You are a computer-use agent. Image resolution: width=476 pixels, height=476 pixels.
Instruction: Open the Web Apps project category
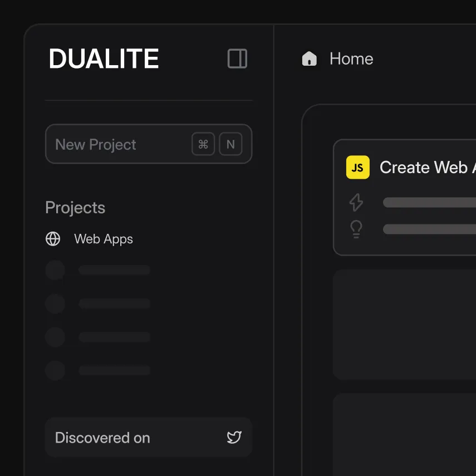pyautogui.click(x=104, y=239)
